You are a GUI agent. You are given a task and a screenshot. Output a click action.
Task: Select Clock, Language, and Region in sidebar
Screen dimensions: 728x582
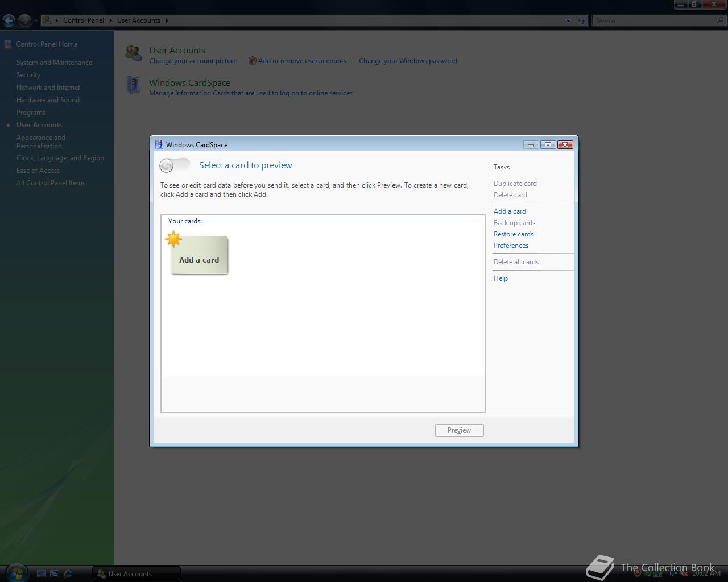pyautogui.click(x=60, y=158)
